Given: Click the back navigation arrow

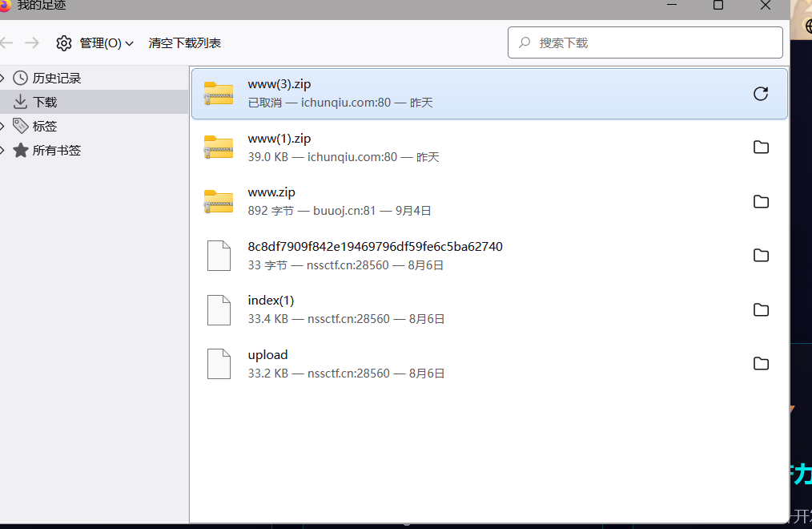Looking at the screenshot, I should pos(7,43).
